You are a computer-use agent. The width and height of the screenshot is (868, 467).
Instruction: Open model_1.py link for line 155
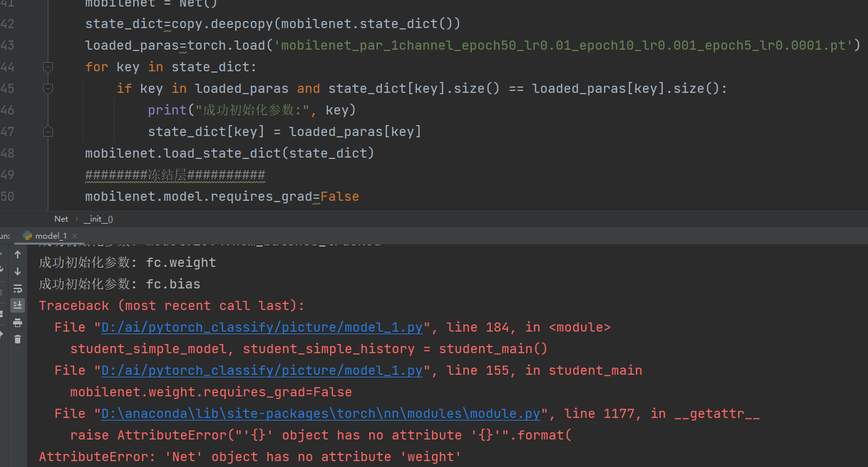[262, 370]
